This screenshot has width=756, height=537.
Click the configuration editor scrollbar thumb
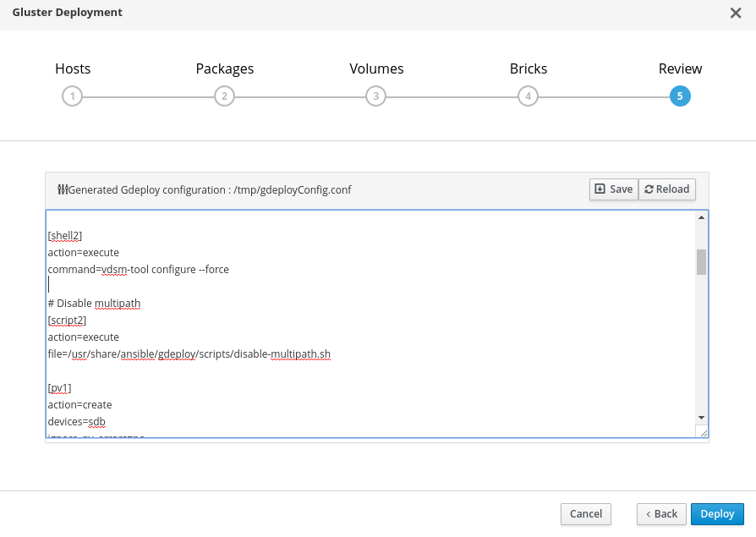pos(701,262)
